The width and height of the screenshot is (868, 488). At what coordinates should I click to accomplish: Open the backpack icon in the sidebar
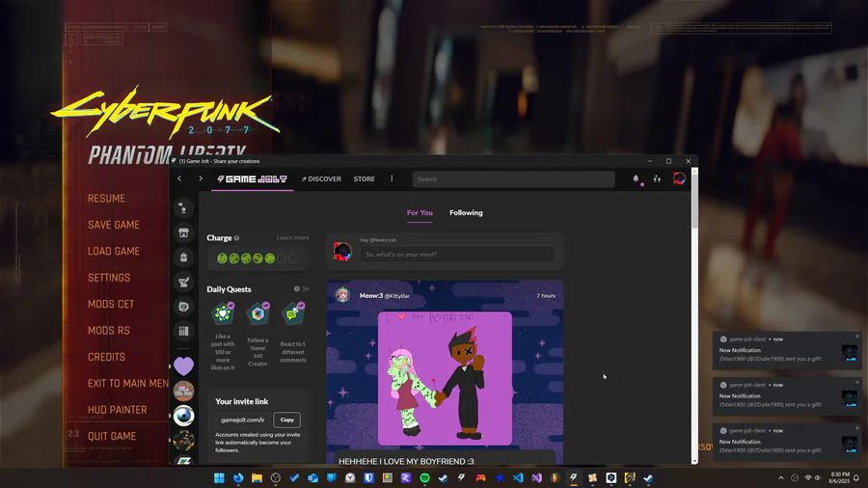(183, 258)
